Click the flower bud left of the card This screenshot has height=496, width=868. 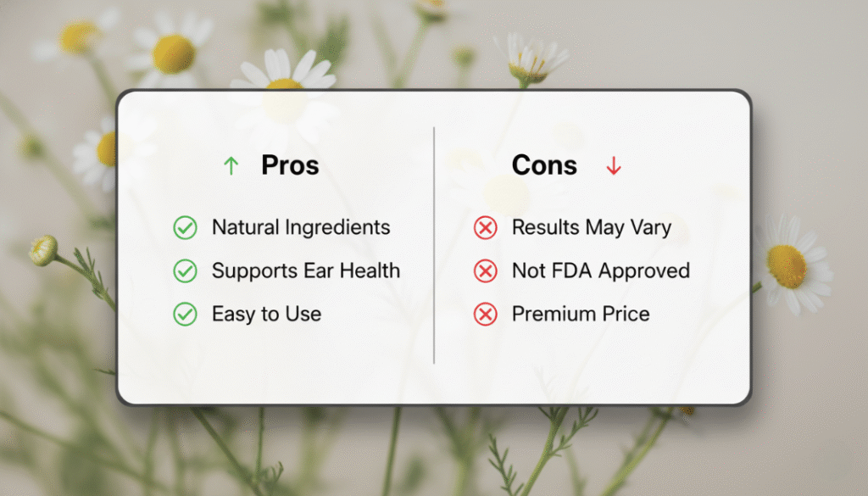pos(42,249)
